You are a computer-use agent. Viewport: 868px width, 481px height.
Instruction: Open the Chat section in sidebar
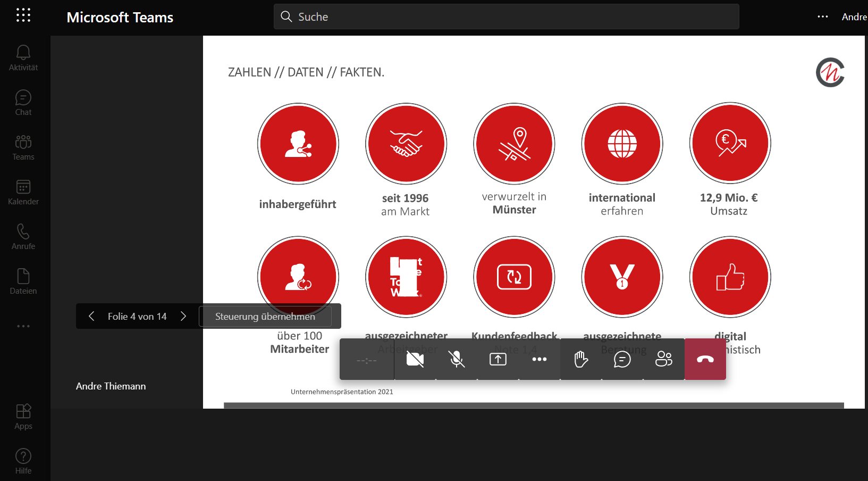tap(23, 103)
